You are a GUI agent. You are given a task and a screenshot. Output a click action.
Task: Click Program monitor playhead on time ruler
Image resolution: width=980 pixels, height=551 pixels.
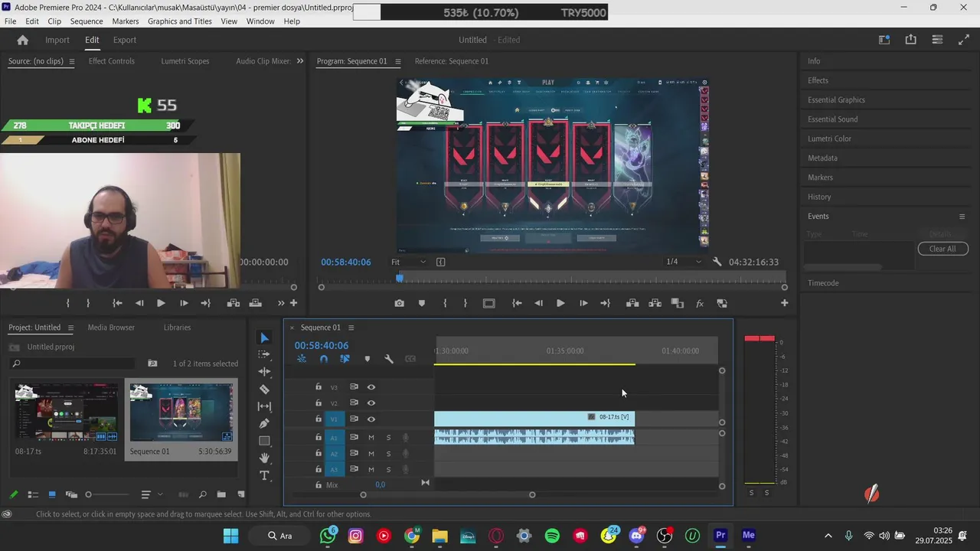click(x=399, y=278)
